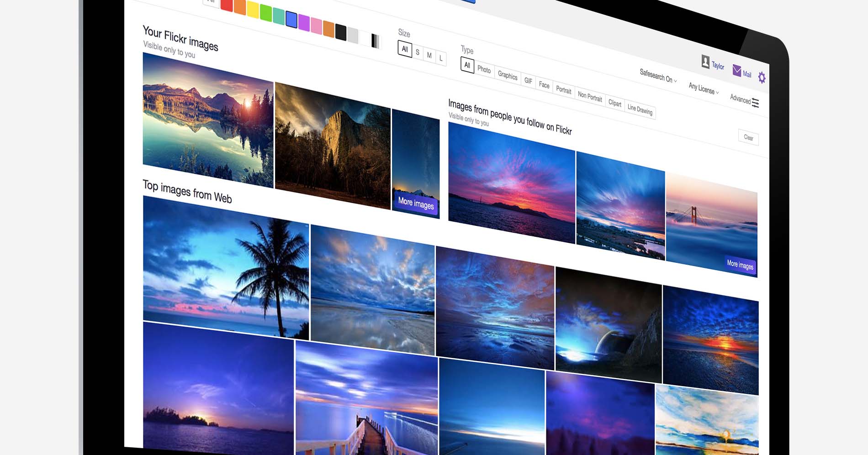Click the 'Top images from Web' heading

(187, 192)
